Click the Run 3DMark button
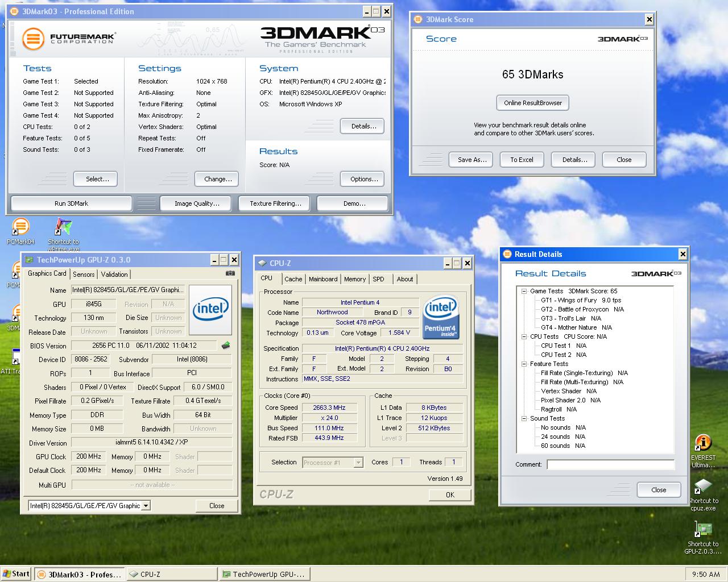The height and width of the screenshot is (582, 728). tap(72, 203)
